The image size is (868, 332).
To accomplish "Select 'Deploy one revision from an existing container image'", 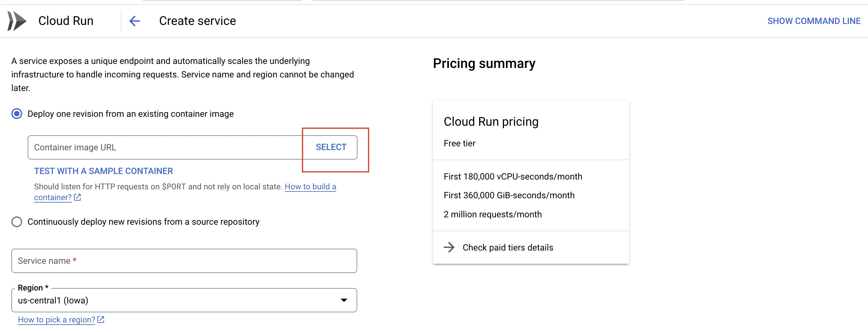I will point(17,114).
